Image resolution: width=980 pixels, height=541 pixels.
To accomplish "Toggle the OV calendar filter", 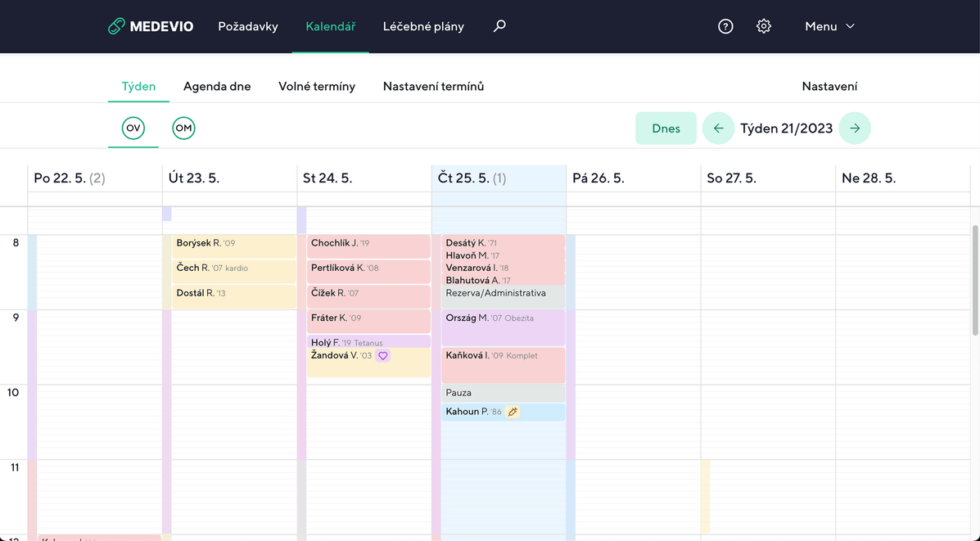I will [x=133, y=128].
